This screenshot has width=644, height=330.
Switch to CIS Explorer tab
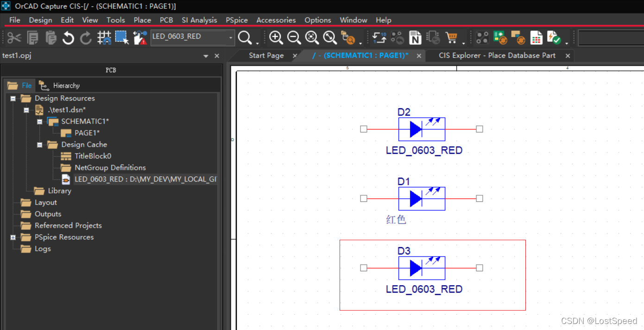click(497, 56)
